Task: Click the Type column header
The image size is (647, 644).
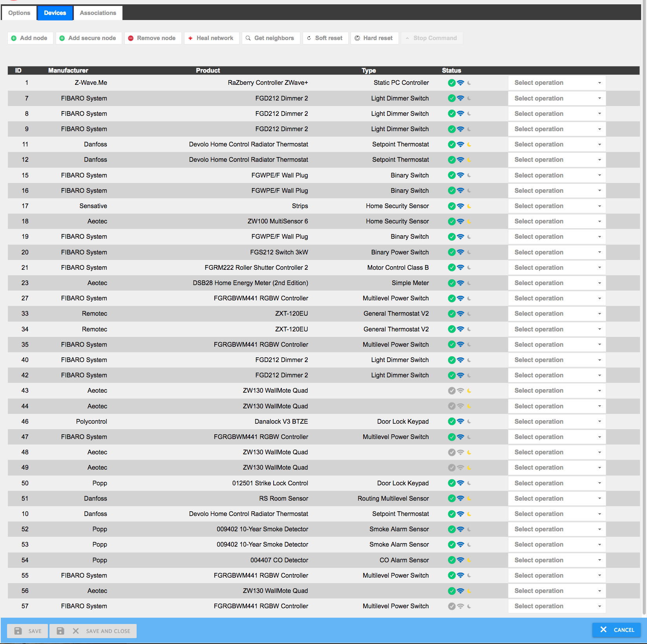Action: 369,71
